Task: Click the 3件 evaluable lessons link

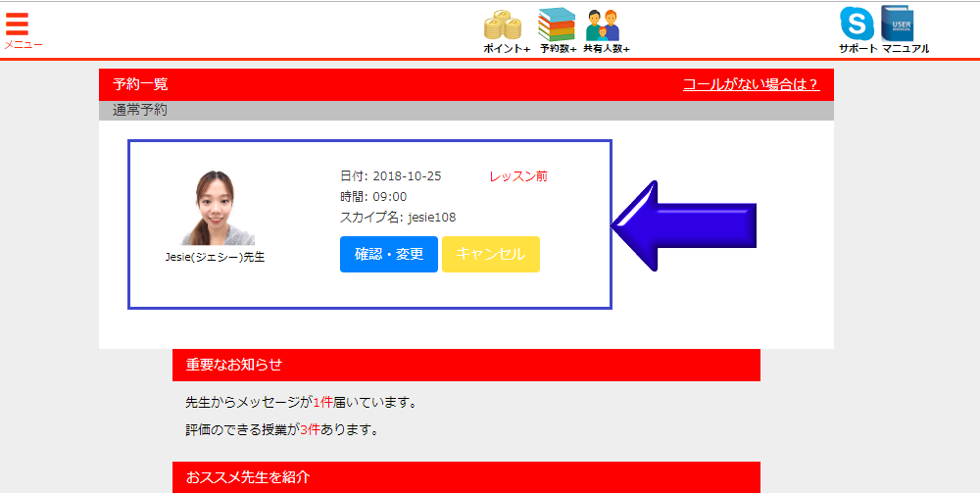Action: point(310,430)
